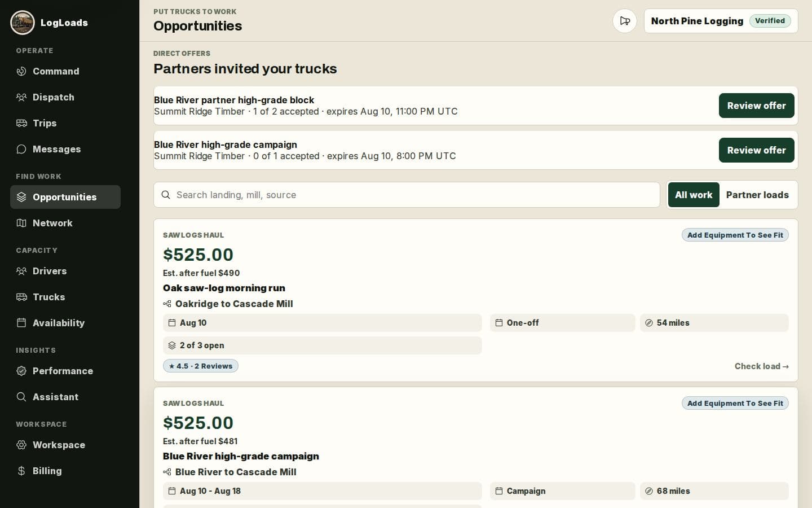
Task: Click the Workspace gear icon
Action: [x=21, y=445]
